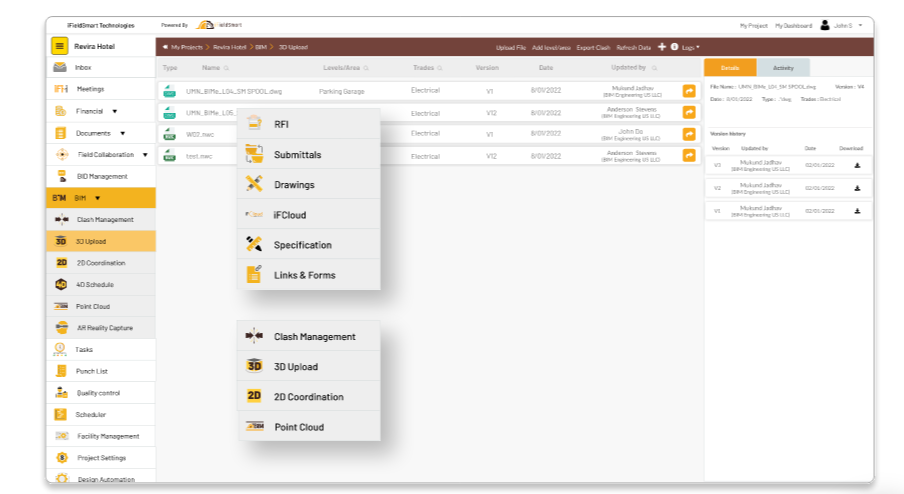
Task: Choose Clash Management in lower popup menu
Action: tap(309, 336)
